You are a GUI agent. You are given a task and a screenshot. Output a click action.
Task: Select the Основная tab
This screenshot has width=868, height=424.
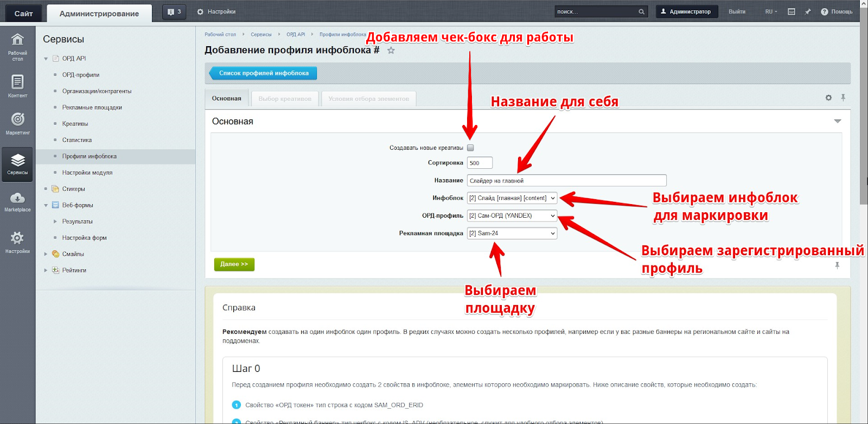point(227,98)
